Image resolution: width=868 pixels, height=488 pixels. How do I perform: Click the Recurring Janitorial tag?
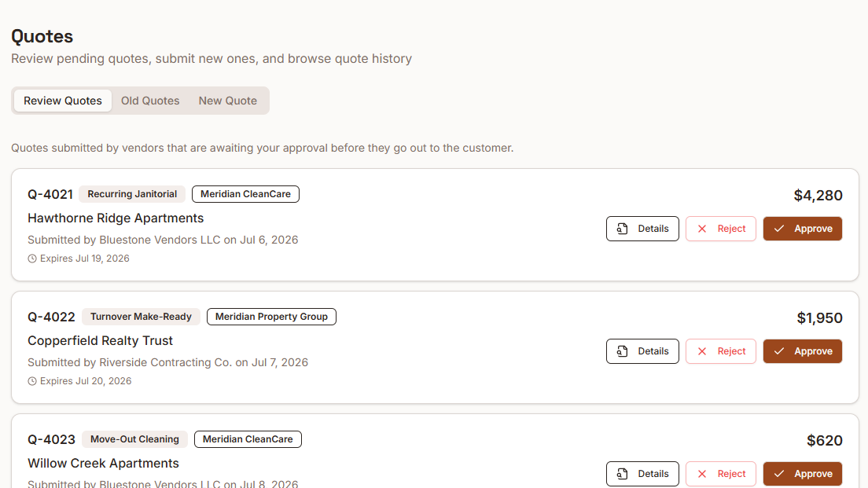click(x=132, y=194)
